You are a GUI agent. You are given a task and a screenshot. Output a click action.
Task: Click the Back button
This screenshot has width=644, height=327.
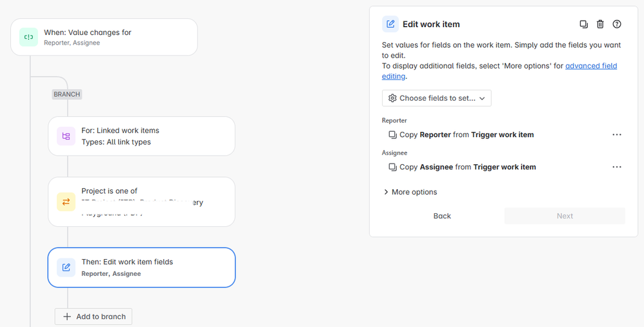[442, 216]
